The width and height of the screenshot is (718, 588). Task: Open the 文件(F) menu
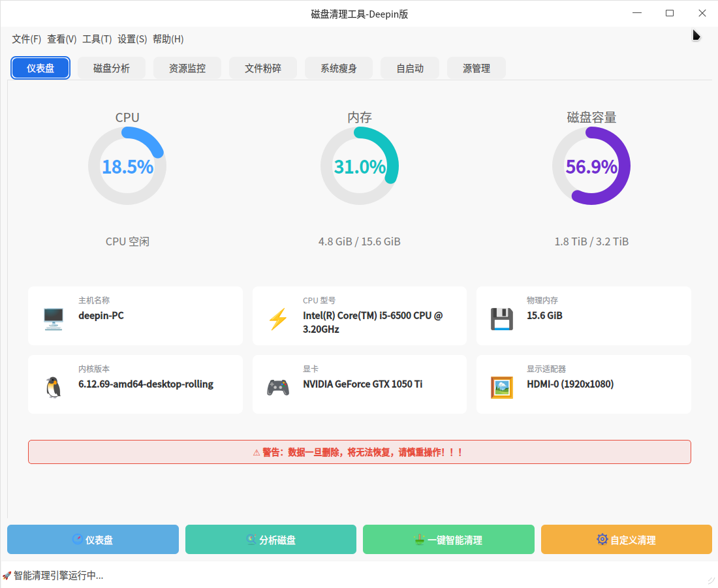[27, 39]
